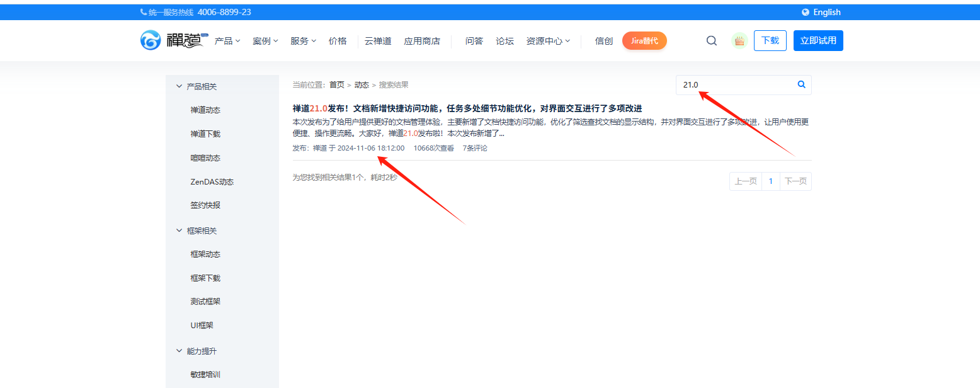Viewport: 980px width, 388px height.
Task: Click the orange Jira替代 badge
Action: (644, 40)
